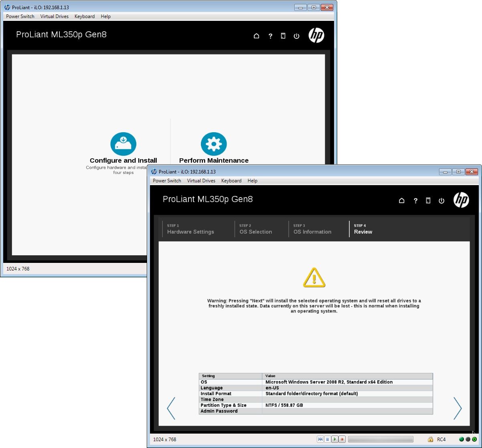Click the playback progress bar
This screenshot has height=448, width=482.
[381, 439]
